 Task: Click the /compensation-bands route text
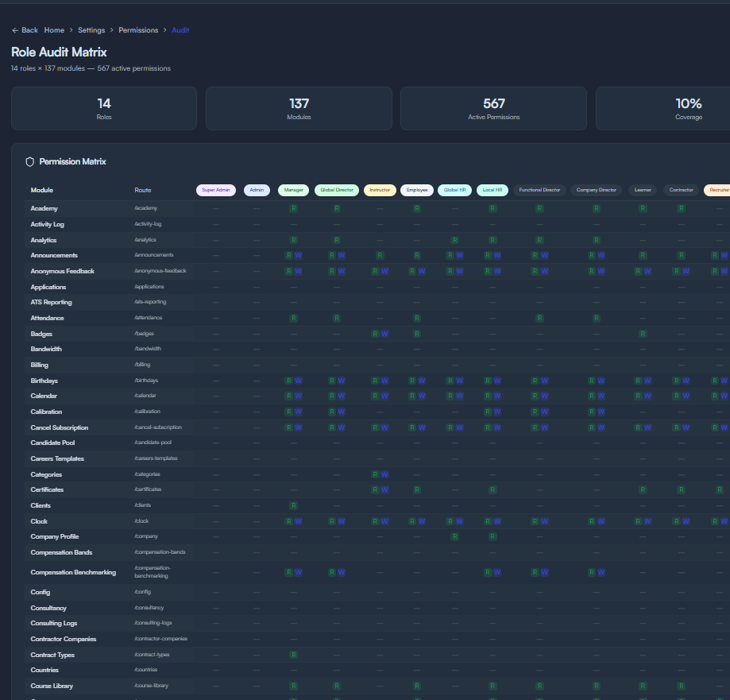tap(160, 552)
